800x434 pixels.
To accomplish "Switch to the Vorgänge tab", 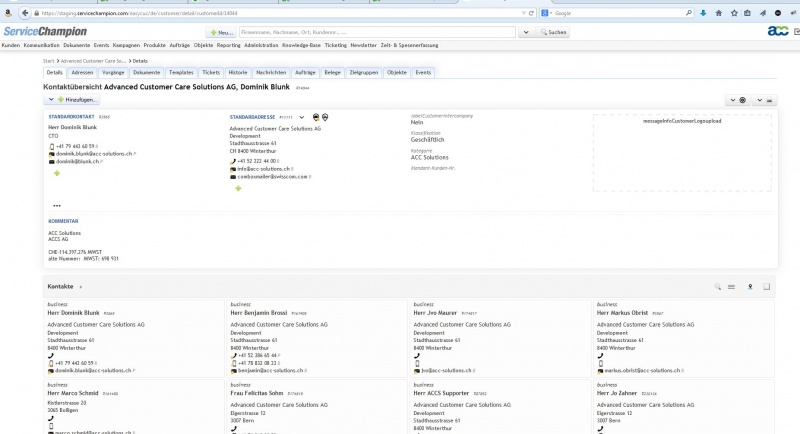I will [x=113, y=72].
